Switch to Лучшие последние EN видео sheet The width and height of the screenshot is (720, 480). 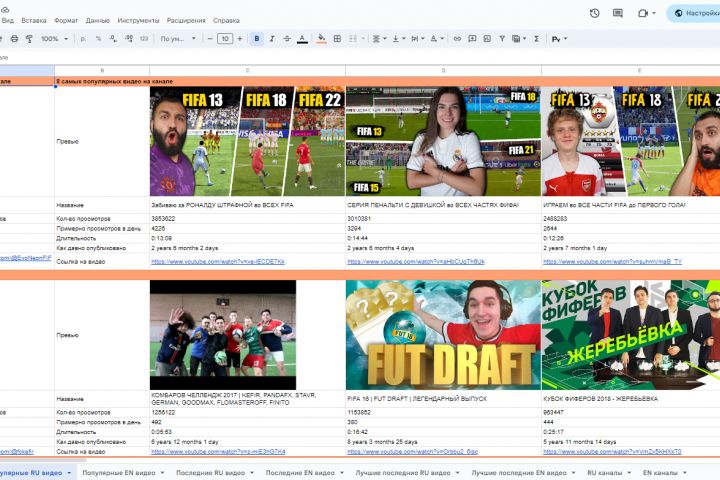[x=519, y=473]
